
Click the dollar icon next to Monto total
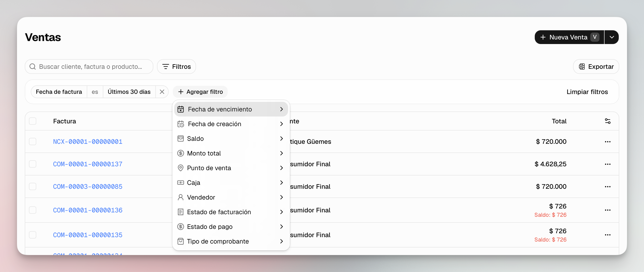180,153
